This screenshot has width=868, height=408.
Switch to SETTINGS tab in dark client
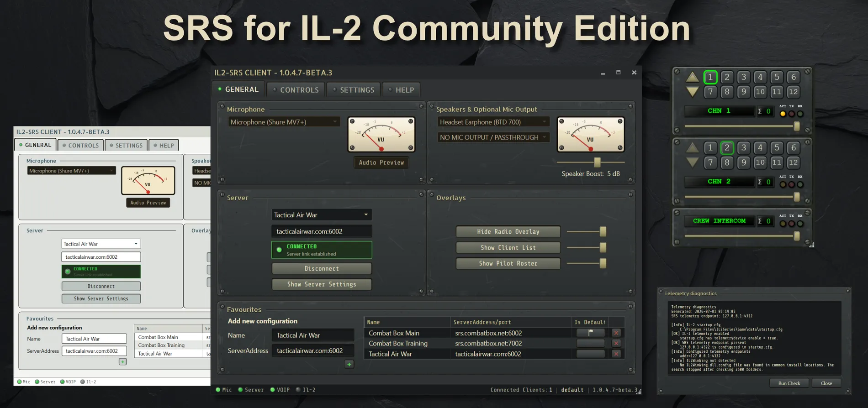(354, 90)
